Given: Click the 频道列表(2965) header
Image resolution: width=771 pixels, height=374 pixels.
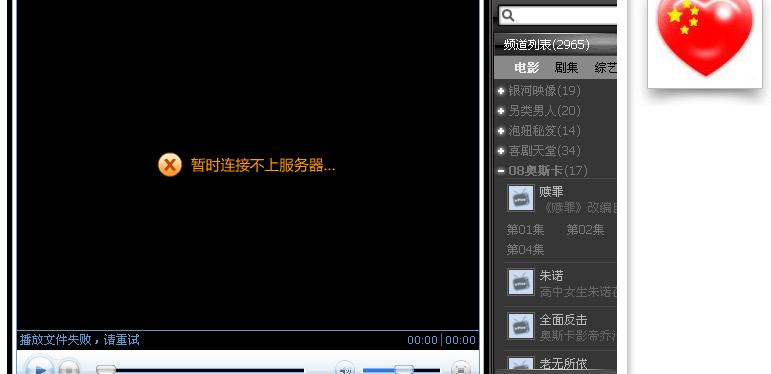Looking at the screenshot, I should click(546, 45).
